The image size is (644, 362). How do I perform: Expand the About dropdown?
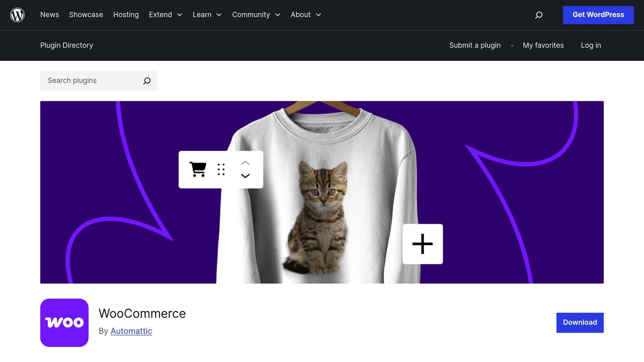(305, 14)
